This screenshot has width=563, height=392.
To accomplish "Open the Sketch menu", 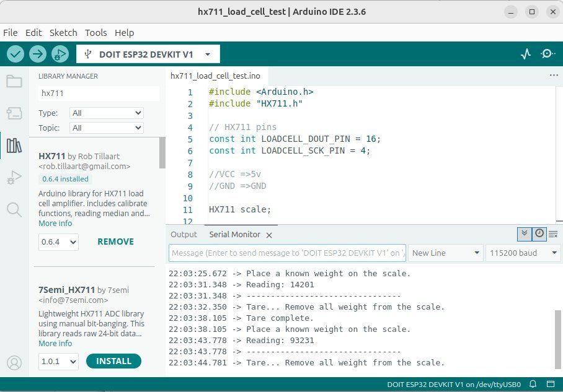I will 63,33.
